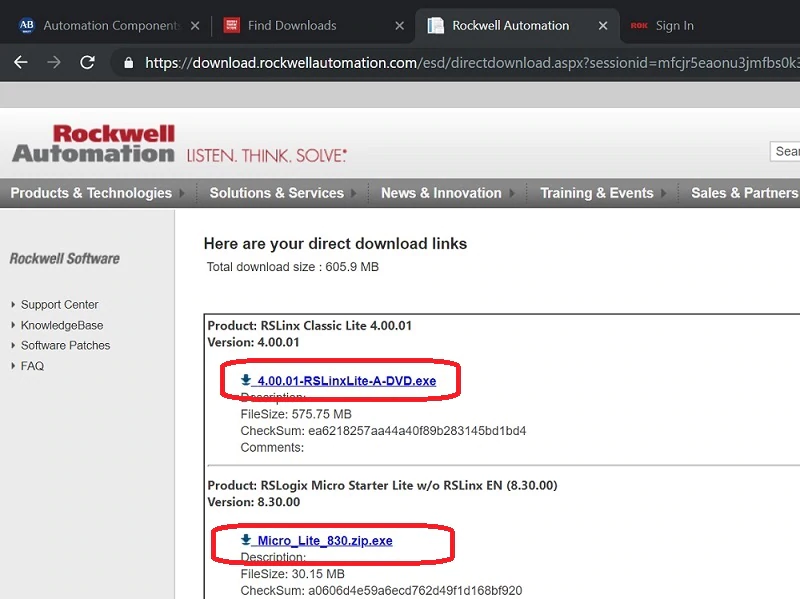
Task: Click the 'Total download size : 605.9 MB' text
Action: pos(293,267)
